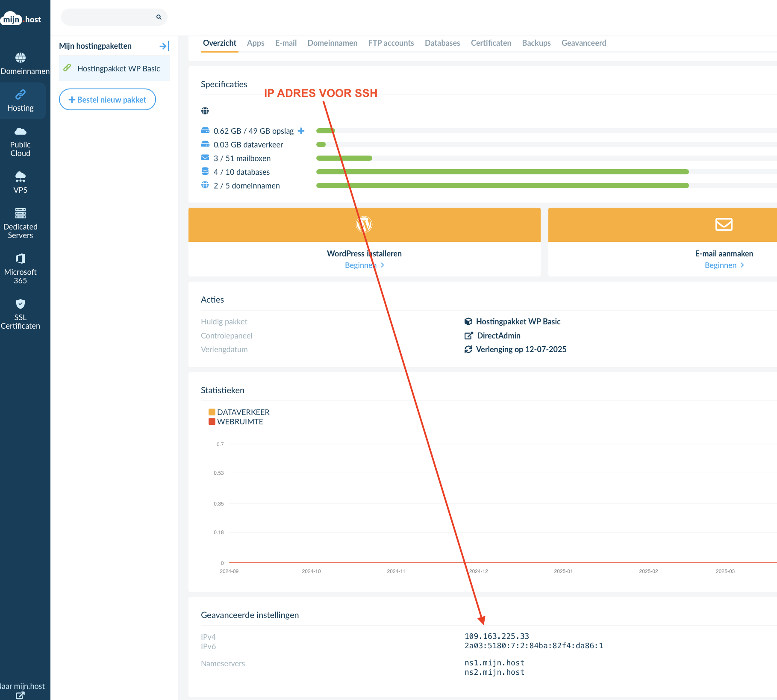Open SSL Certificaten shield icon

pos(21,304)
